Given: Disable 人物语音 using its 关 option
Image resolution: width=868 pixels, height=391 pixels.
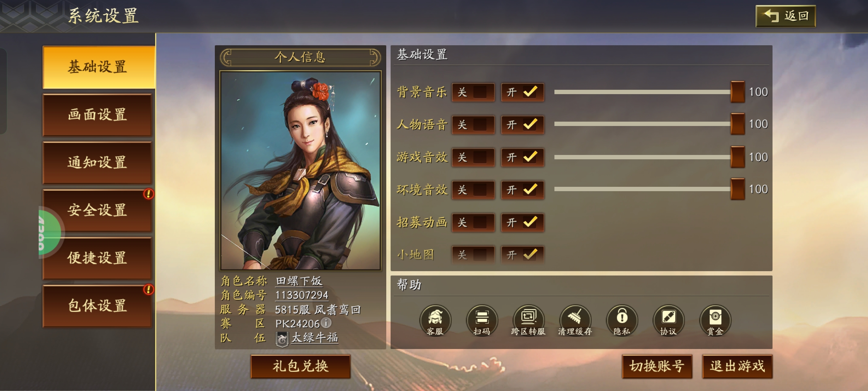Looking at the screenshot, I should [473, 125].
